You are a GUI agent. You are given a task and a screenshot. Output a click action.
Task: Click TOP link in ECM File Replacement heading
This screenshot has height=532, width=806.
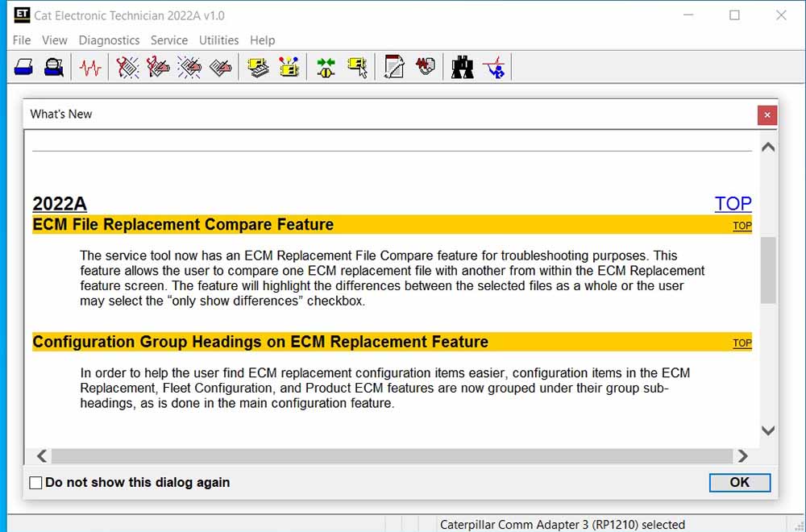coord(742,226)
